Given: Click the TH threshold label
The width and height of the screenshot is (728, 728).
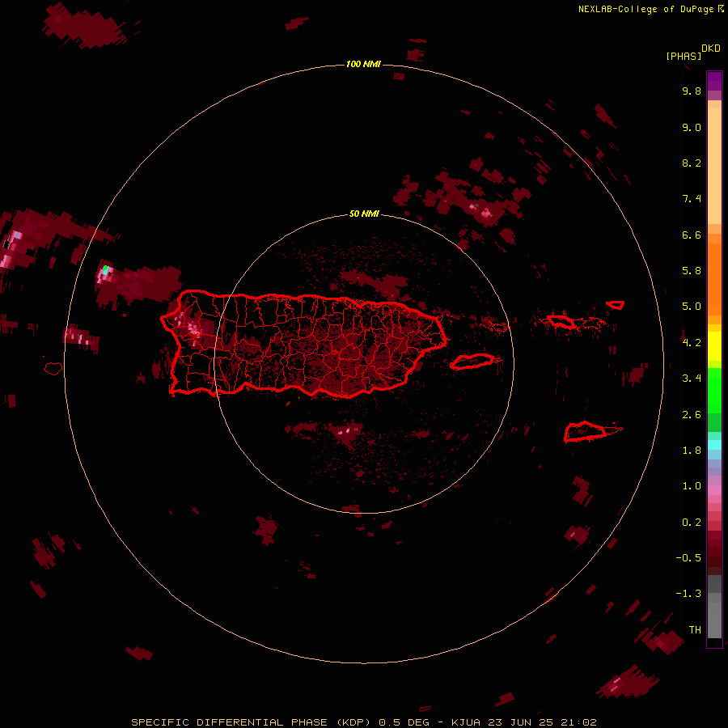Looking at the screenshot, I should [x=695, y=629].
